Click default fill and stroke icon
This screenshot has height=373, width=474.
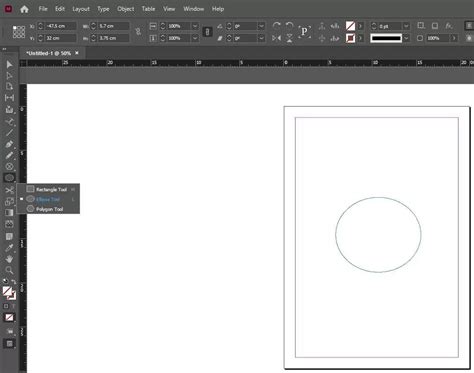[5, 281]
